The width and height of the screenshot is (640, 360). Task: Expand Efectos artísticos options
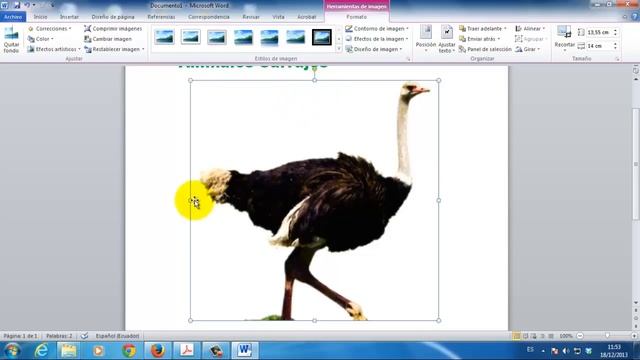[54, 49]
